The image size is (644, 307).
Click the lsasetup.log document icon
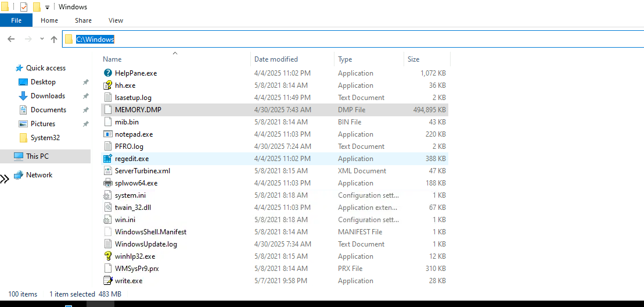pos(108,98)
